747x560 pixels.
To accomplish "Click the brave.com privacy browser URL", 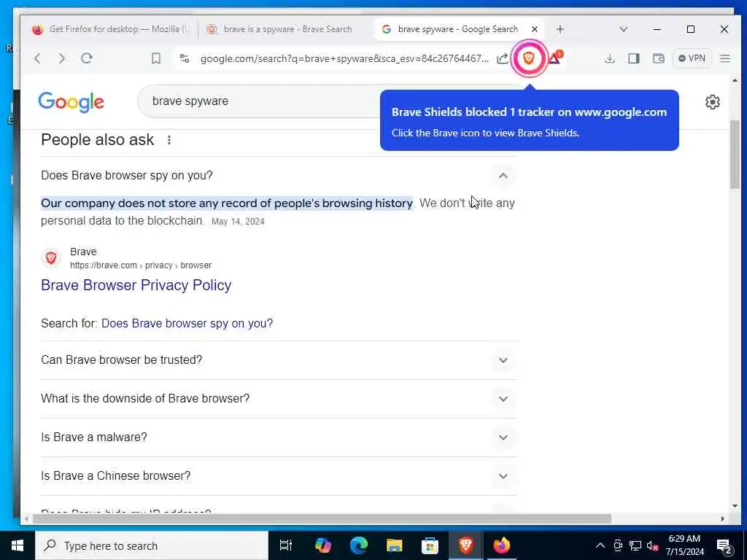I will 141,265.
